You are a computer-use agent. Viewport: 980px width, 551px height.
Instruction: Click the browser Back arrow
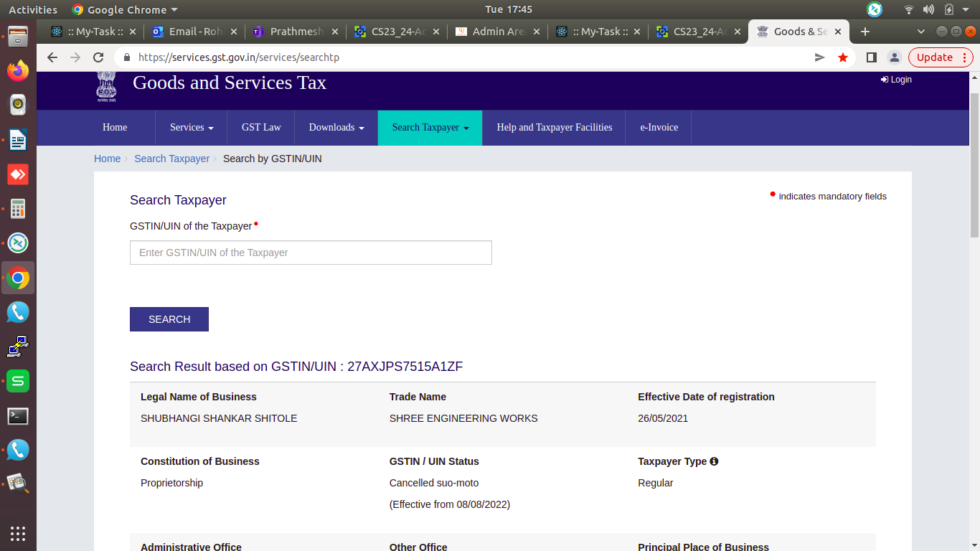(52, 57)
